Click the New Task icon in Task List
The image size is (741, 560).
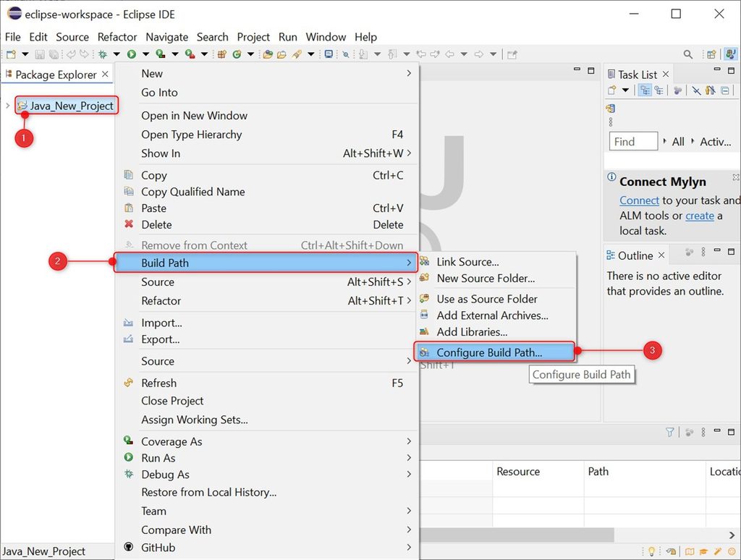611,90
